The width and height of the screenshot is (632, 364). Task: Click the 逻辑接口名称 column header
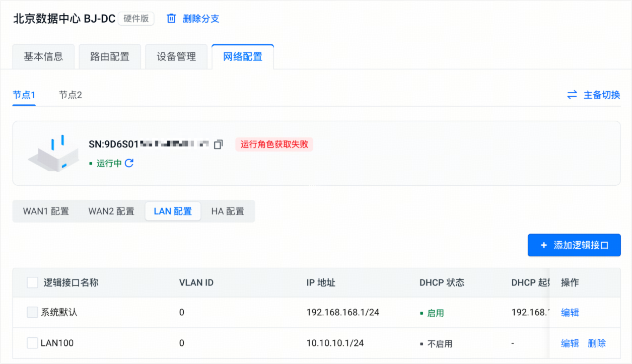71,282
